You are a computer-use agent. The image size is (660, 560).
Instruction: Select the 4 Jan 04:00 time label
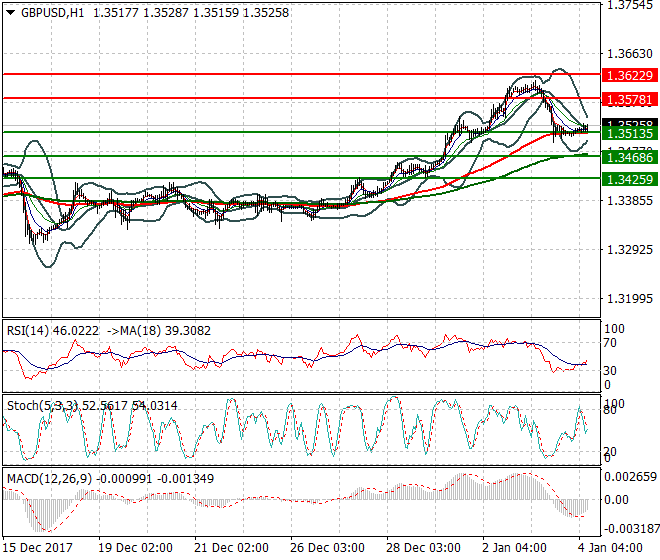[x=610, y=548]
